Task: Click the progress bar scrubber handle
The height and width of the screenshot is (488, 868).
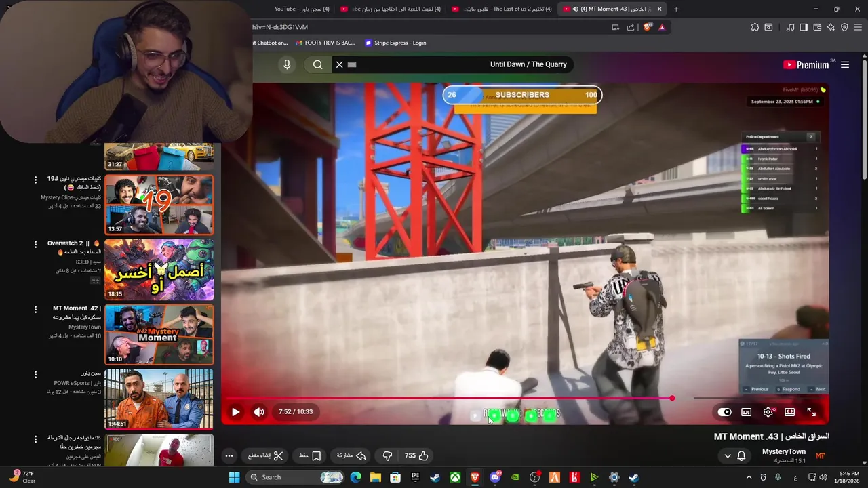Action: click(672, 399)
